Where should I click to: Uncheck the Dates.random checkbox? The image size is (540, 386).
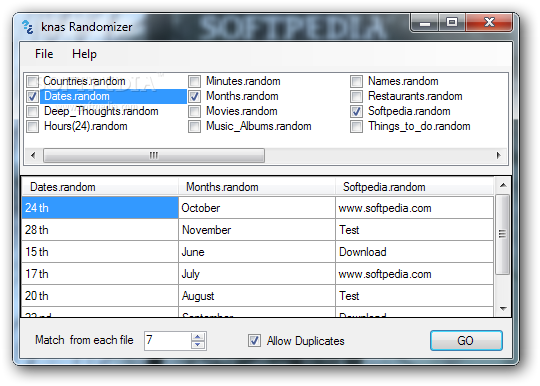tap(33, 96)
